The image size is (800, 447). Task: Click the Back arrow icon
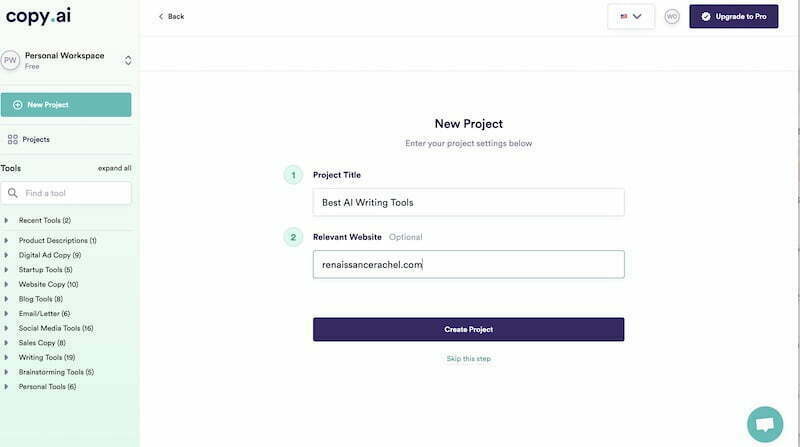161,16
